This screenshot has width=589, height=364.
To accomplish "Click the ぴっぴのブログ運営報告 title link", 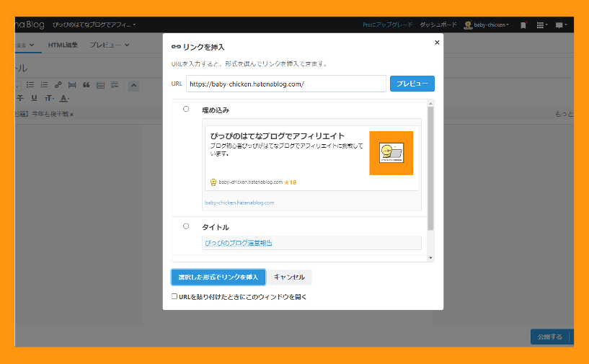I will (x=239, y=243).
